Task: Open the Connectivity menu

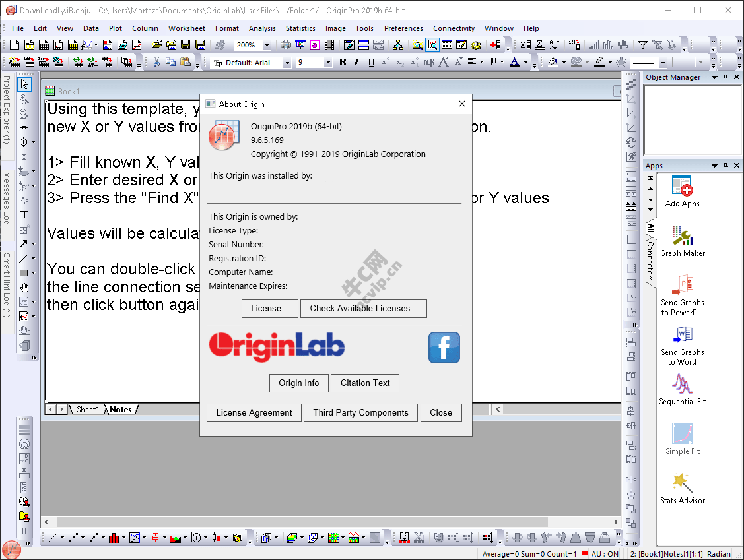Action: [x=454, y=28]
